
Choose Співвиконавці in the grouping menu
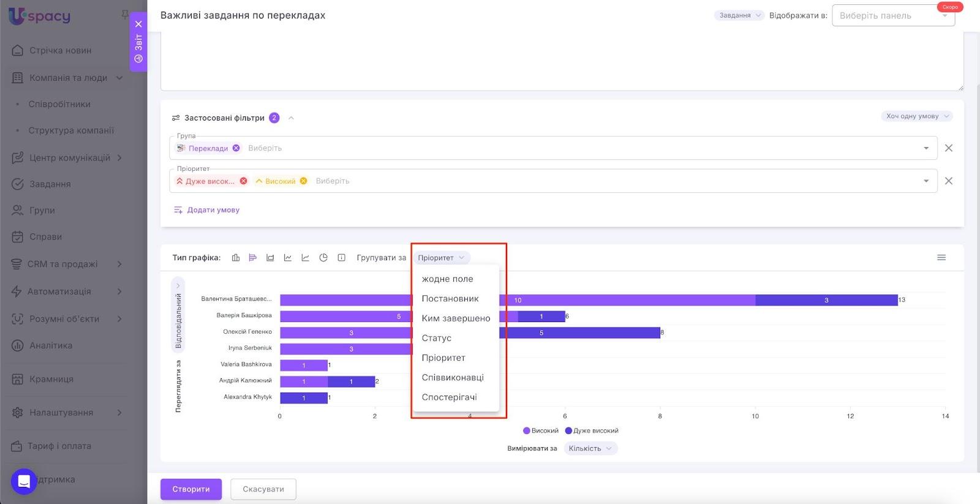click(453, 377)
